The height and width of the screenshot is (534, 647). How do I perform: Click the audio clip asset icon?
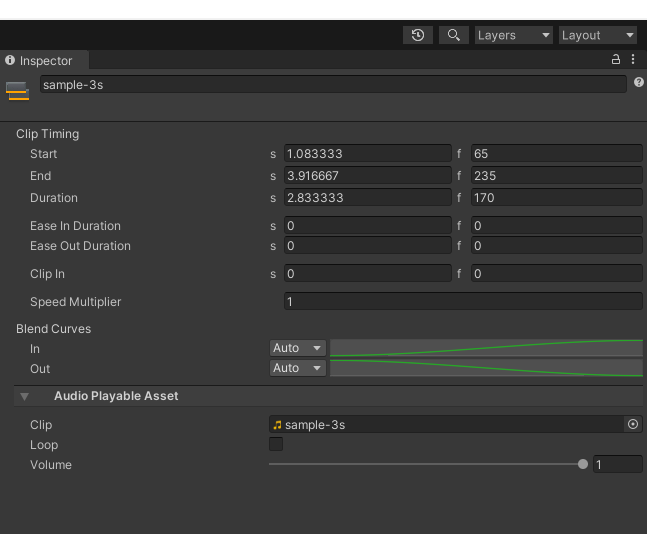point(17,90)
